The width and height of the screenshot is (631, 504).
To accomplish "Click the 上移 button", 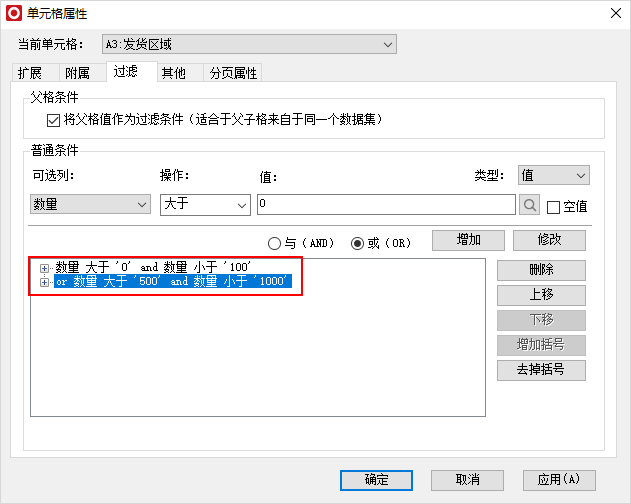I will point(541,295).
